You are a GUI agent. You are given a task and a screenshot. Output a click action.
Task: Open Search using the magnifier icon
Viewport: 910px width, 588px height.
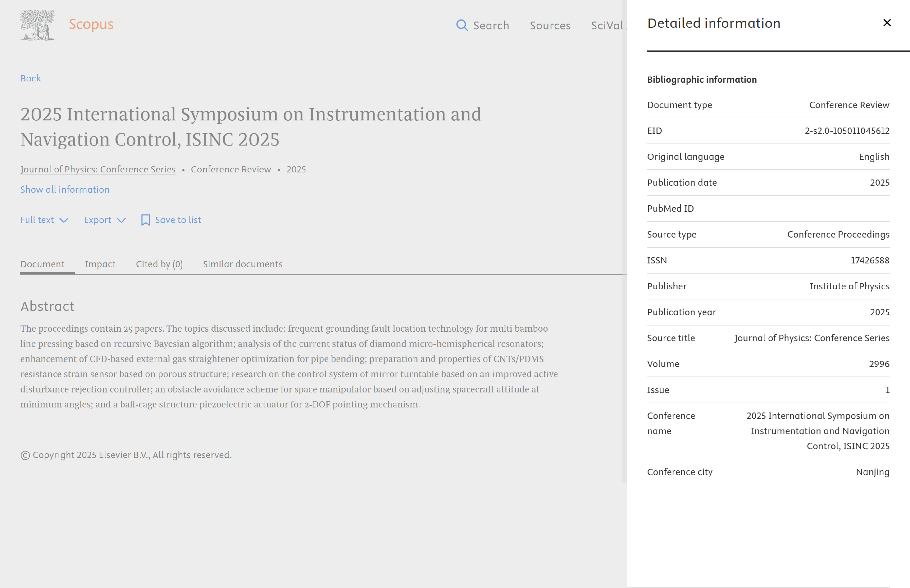pos(462,25)
